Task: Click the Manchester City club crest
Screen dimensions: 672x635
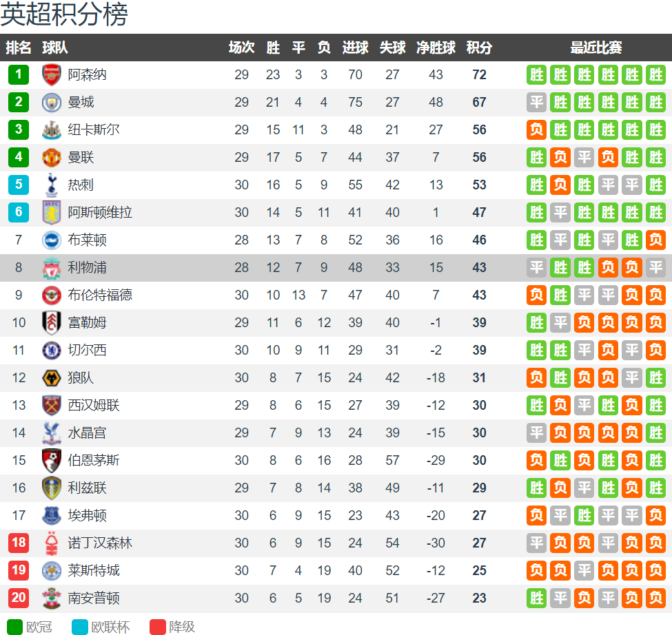Action: point(52,103)
